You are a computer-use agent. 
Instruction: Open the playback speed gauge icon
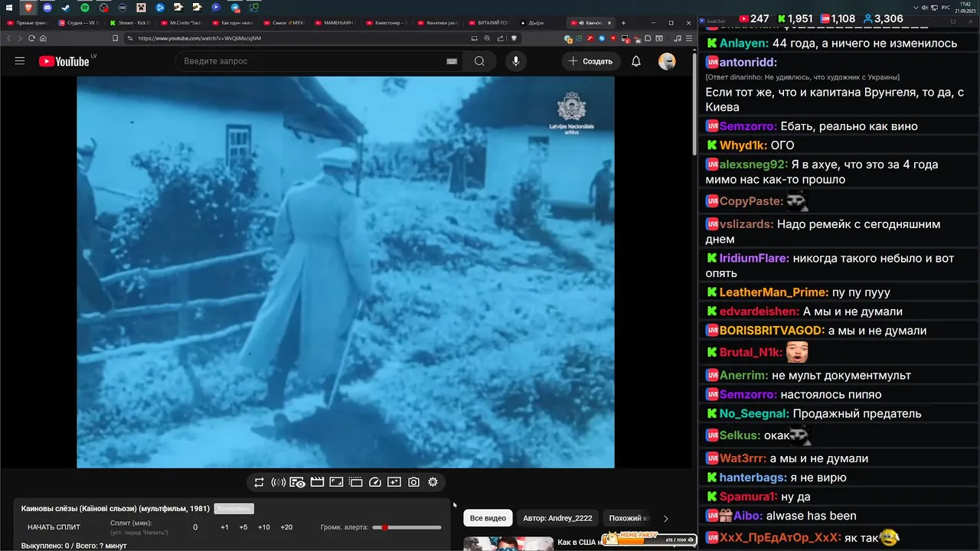tap(375, 482)
